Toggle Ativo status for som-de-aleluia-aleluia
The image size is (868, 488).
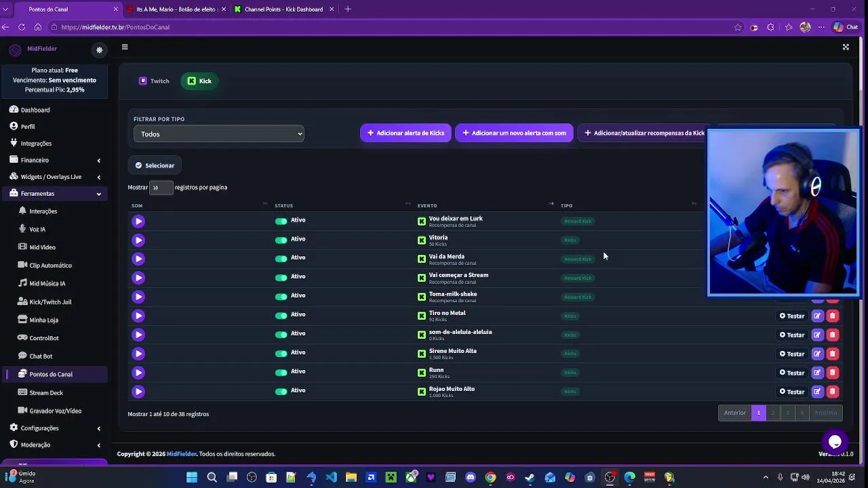[281, 335]
